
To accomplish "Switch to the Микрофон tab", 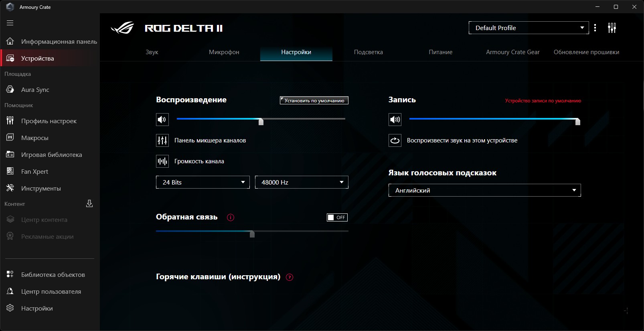I will click(x=224, y=52).
